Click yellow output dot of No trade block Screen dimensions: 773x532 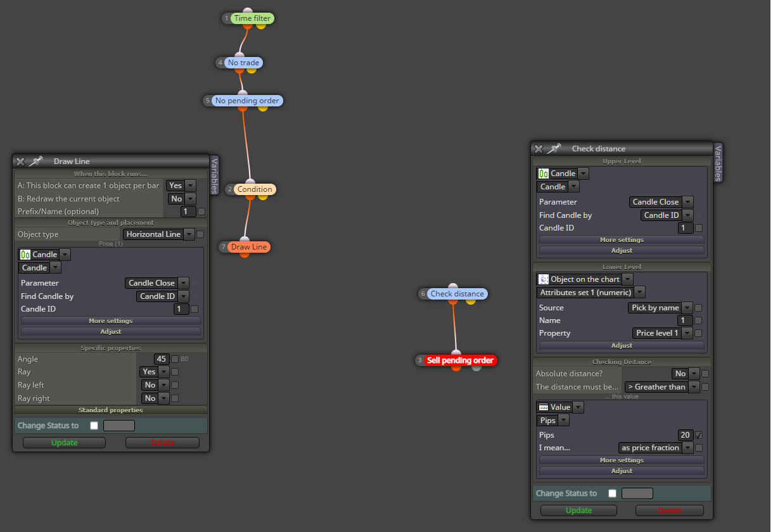click(251, 70)
